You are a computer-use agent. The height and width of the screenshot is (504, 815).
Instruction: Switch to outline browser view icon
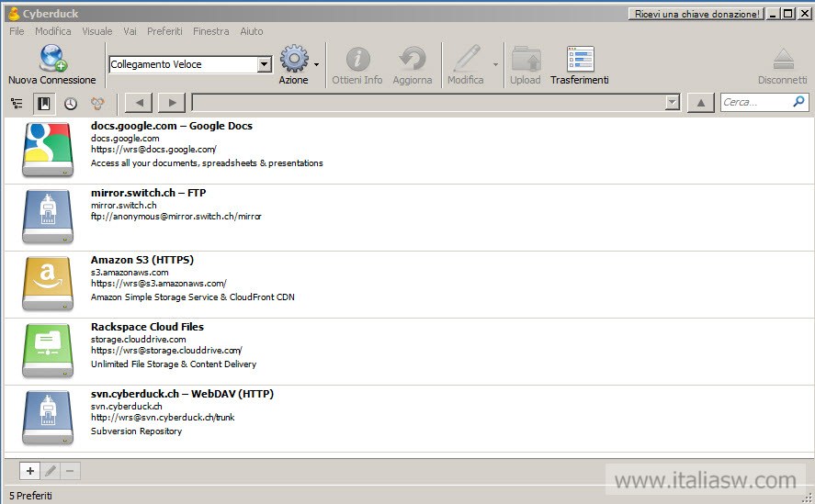tap(17, 104)
